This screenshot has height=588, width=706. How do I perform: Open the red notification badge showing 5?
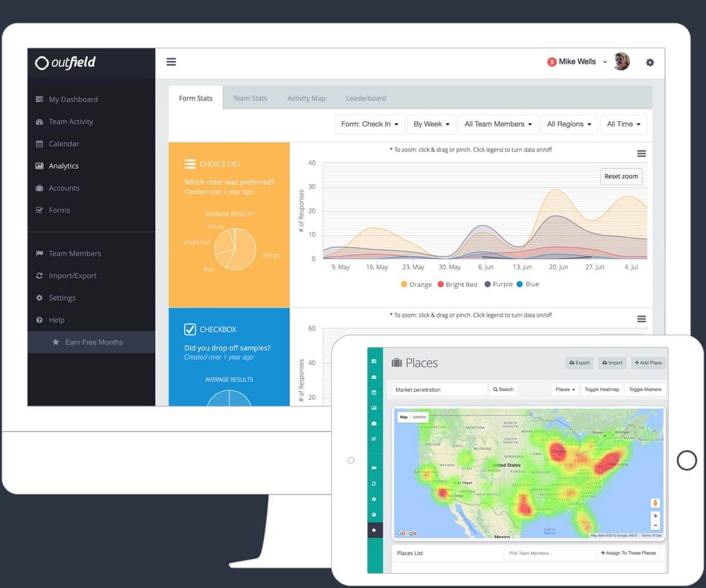[x=551, y=62]
